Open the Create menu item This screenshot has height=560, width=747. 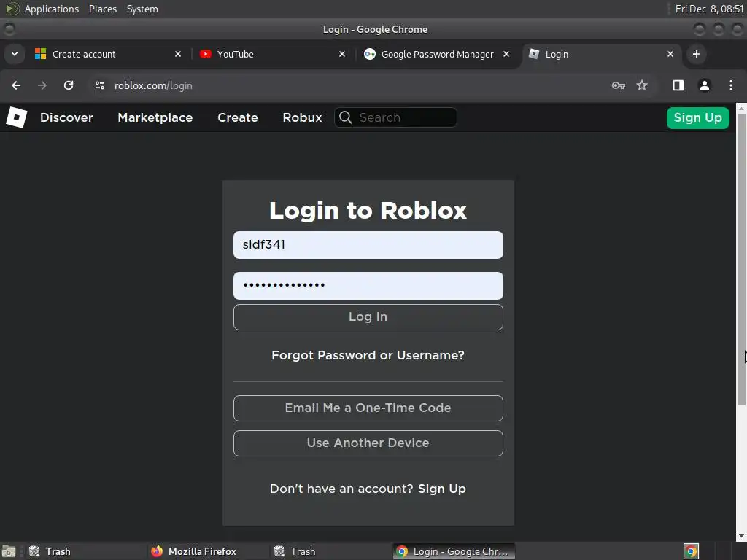click(x=238, y=117)
